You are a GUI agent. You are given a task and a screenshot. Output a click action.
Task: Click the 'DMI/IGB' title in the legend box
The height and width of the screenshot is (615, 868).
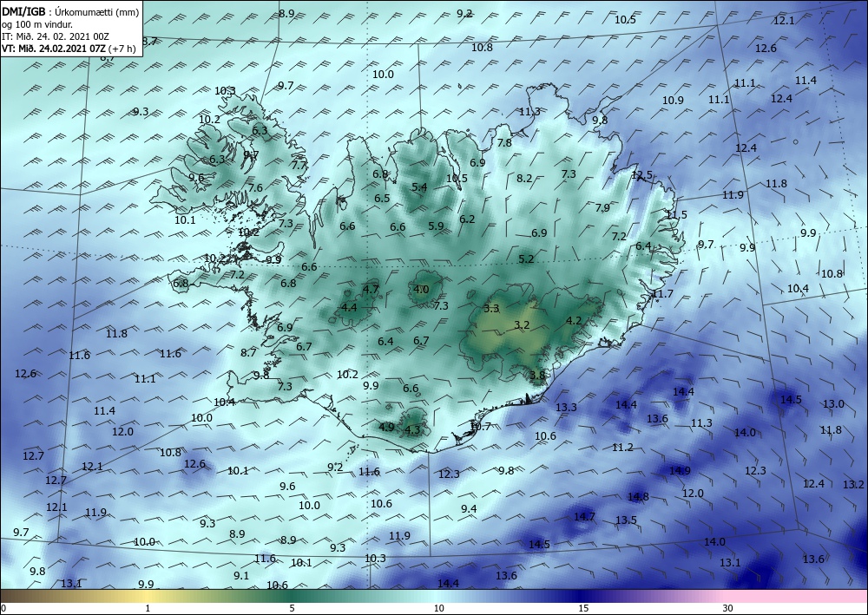[23, 12]
